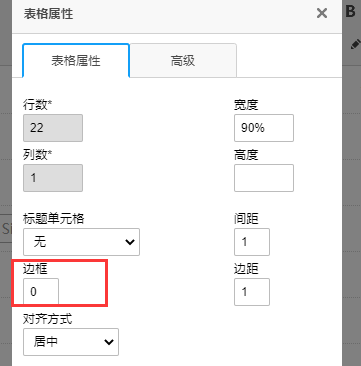Screen dimensions: 361x366
Task: Select the pencil icon behind the dialog
Action: [355, 44]
